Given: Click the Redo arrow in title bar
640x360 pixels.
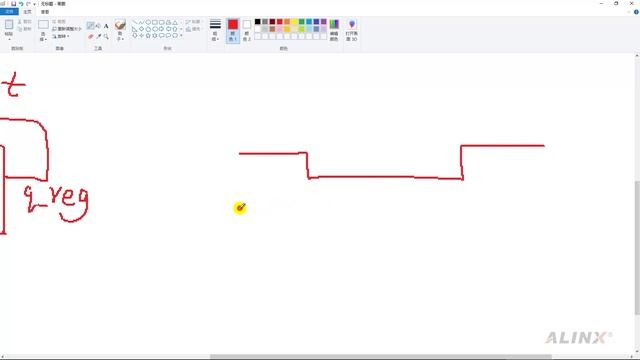Looking at the screenshot, I should tap(28, 4).
